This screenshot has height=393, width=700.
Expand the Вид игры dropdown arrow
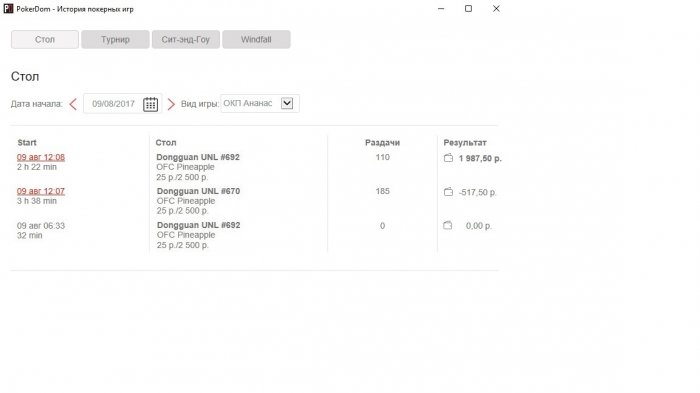point(287,103)
